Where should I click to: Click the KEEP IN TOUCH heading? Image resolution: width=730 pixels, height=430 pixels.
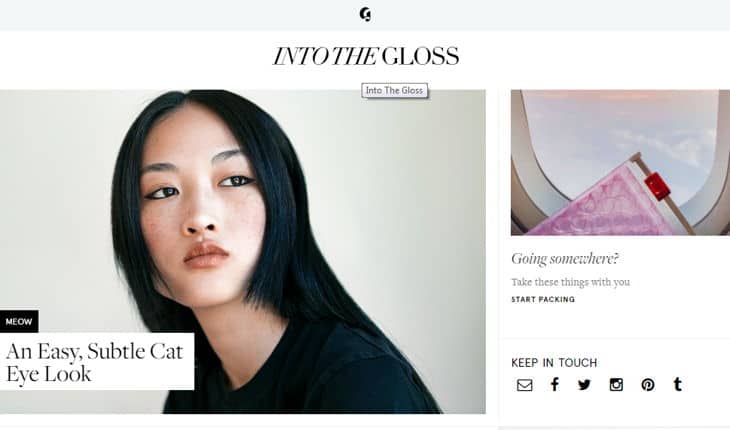point(554,363)
